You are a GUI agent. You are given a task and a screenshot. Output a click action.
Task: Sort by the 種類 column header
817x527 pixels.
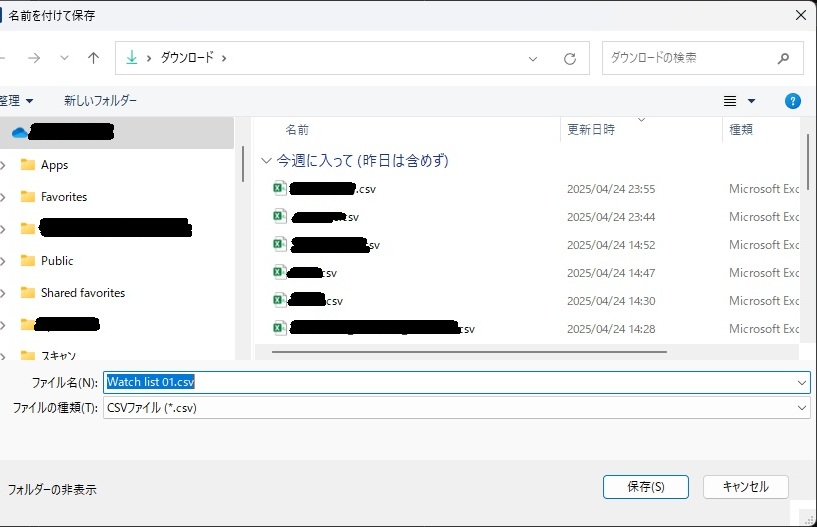[741, 130]
